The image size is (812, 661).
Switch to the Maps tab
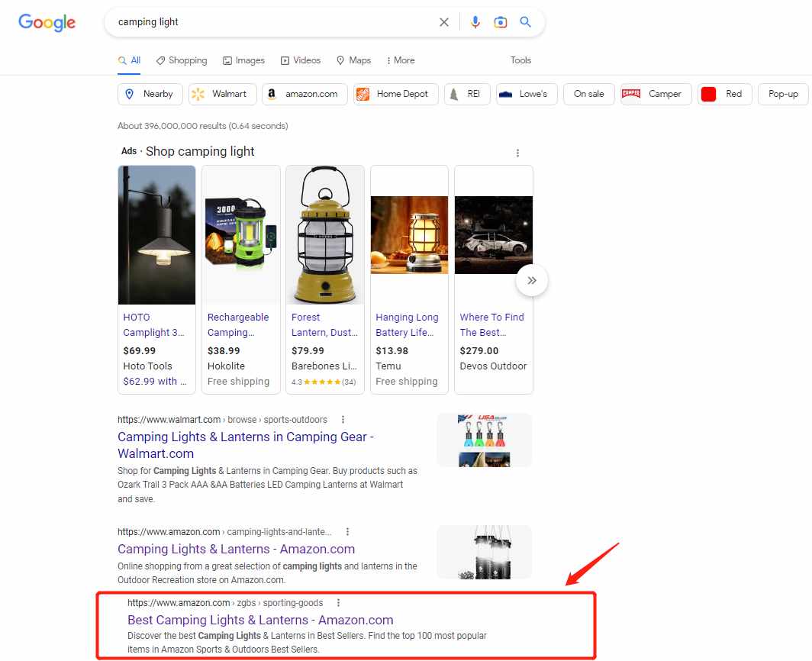[x=354, y=60]
